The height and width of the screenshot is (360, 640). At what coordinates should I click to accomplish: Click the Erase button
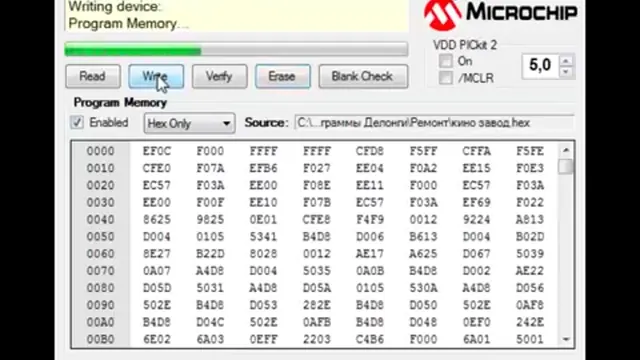pyautogui.click(x=282, y=76)
